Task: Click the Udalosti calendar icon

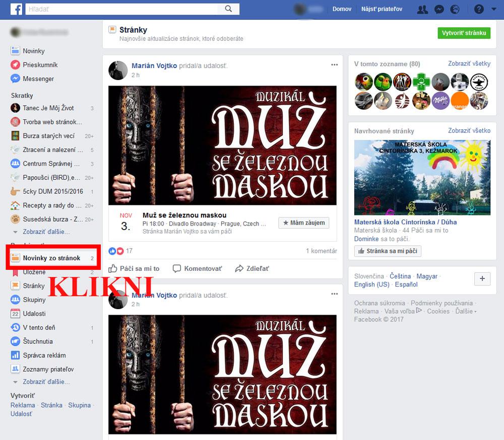Action: [15, 314]
